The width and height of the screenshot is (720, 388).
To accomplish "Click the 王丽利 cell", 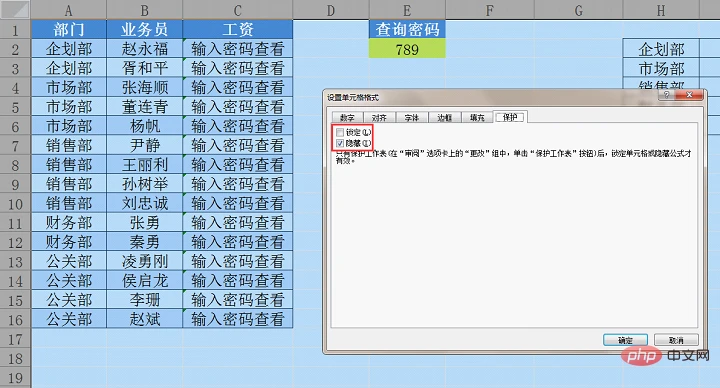I will click(144, 164).
